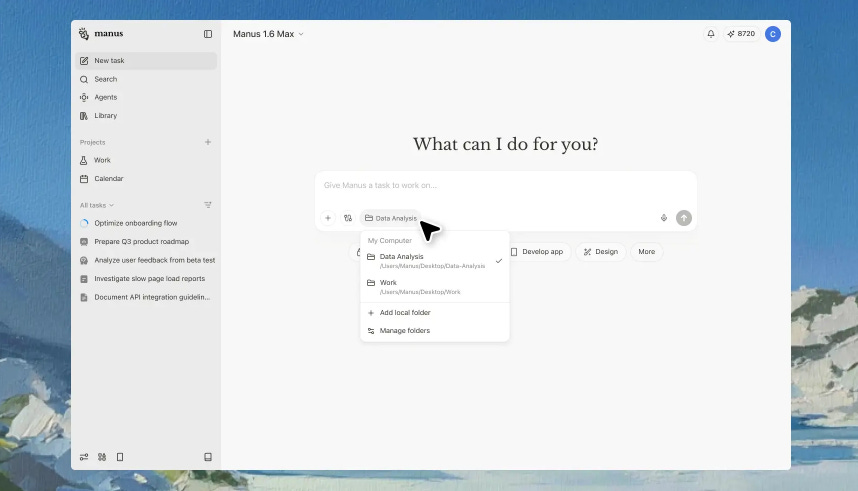
Task: Toggle the Data Analysis folder selector
Action: tap(391, 218)
